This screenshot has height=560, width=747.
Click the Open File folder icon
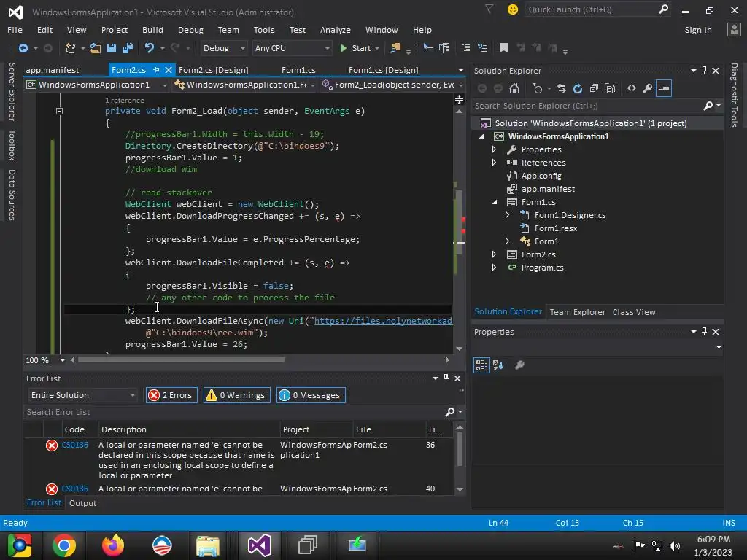coord(96,48)
